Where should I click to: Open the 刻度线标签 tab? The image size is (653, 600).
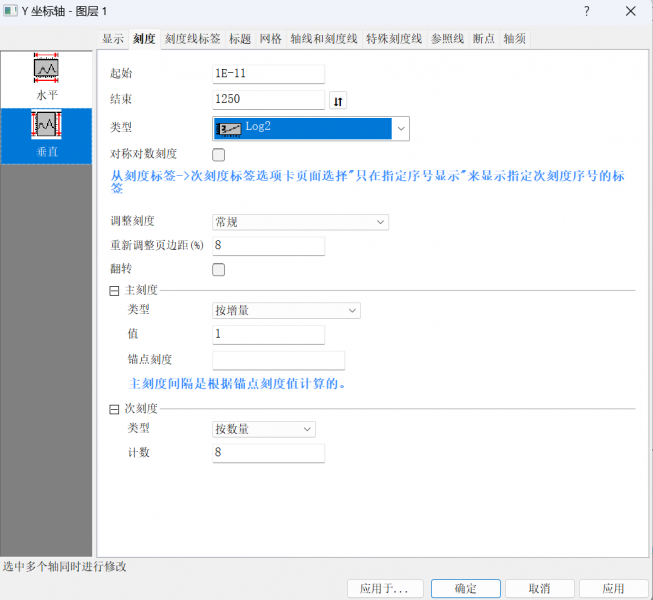point(192,39)
